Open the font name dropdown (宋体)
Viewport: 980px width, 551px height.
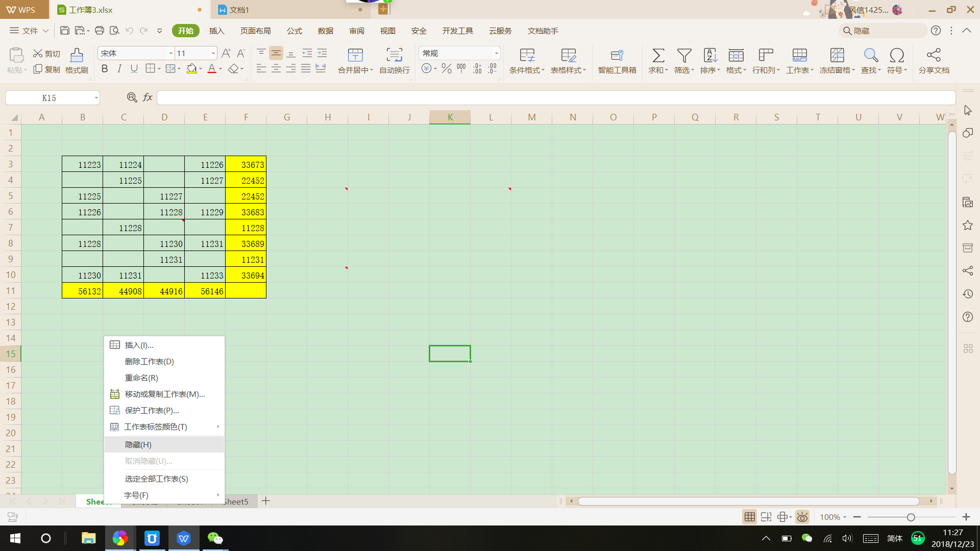click(170, 54)
